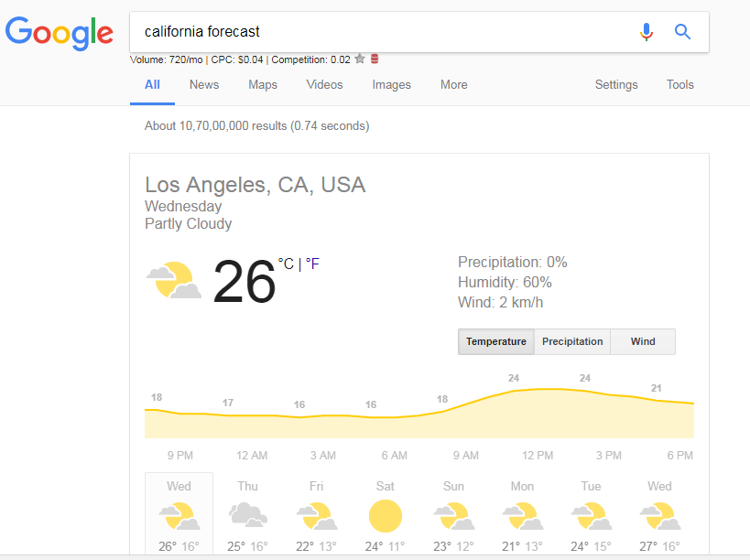This screenshot has height=560, width=750.
Task: Switch temperature units to °F
Action: [312, 264]
